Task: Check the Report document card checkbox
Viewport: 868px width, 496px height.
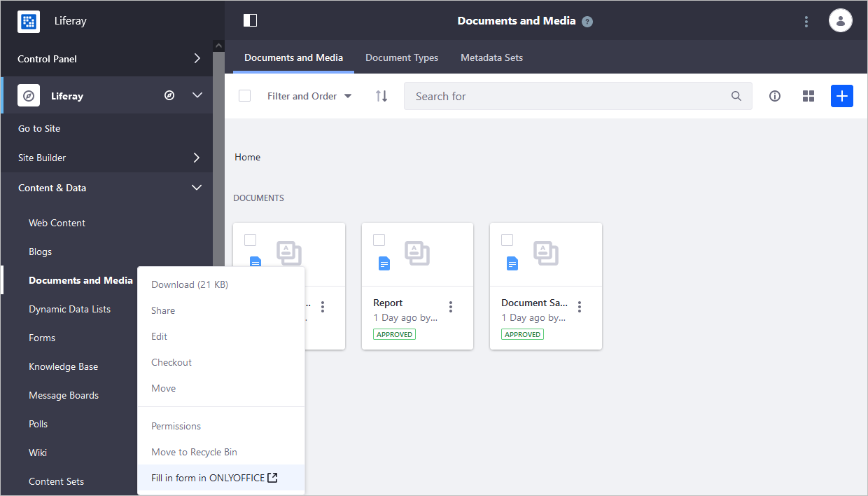Action: [x=379, y=240]
